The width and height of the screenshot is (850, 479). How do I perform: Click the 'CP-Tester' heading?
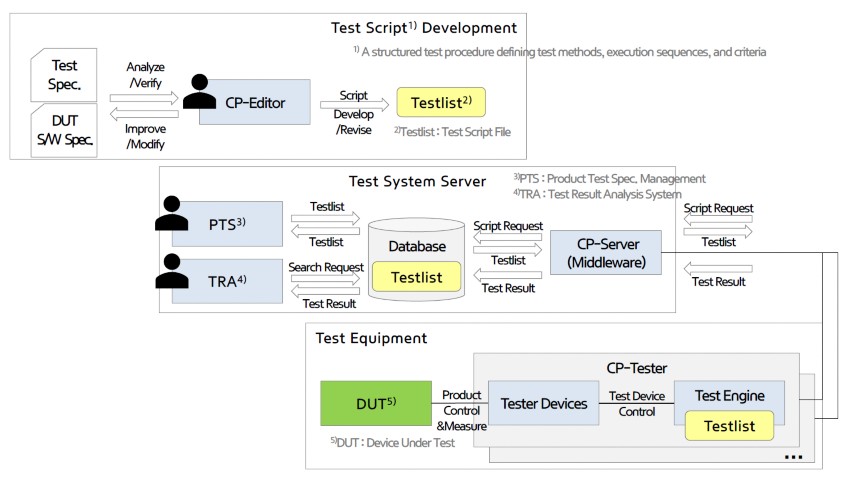coord(636,368)
